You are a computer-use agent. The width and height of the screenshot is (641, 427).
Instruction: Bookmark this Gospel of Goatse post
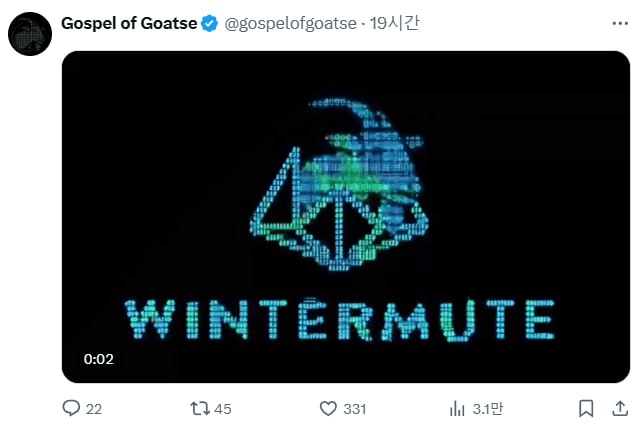tap(586, 408)
